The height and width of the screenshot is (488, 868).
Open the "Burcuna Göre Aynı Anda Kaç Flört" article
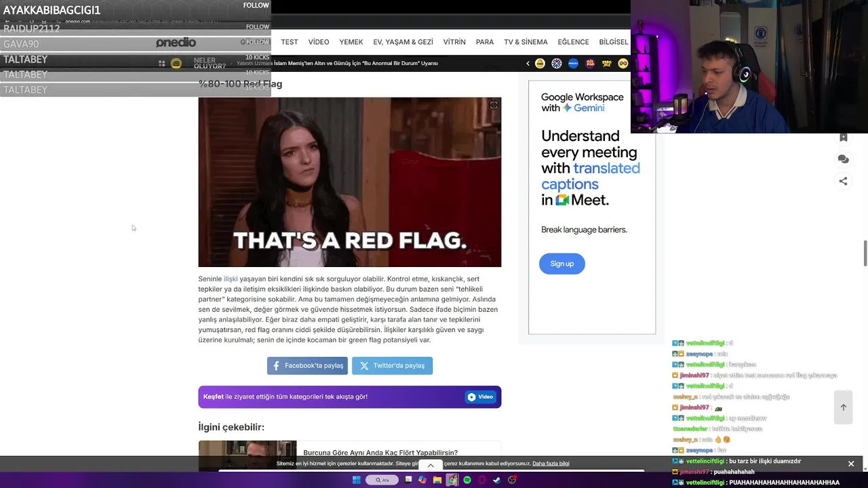[380, 453]
